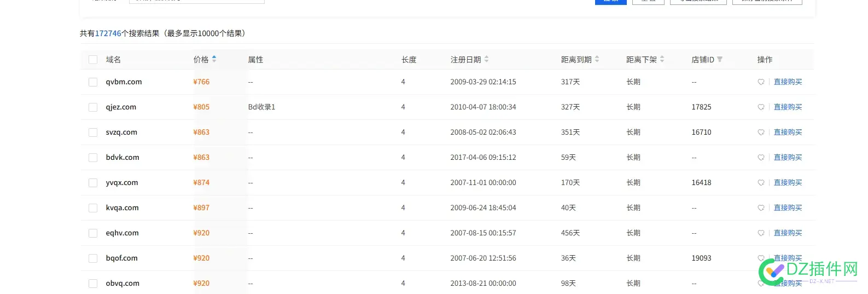Sort by 距离下架 column arrows
This screenshot has width=868, height=294.
tap(662, 59)
